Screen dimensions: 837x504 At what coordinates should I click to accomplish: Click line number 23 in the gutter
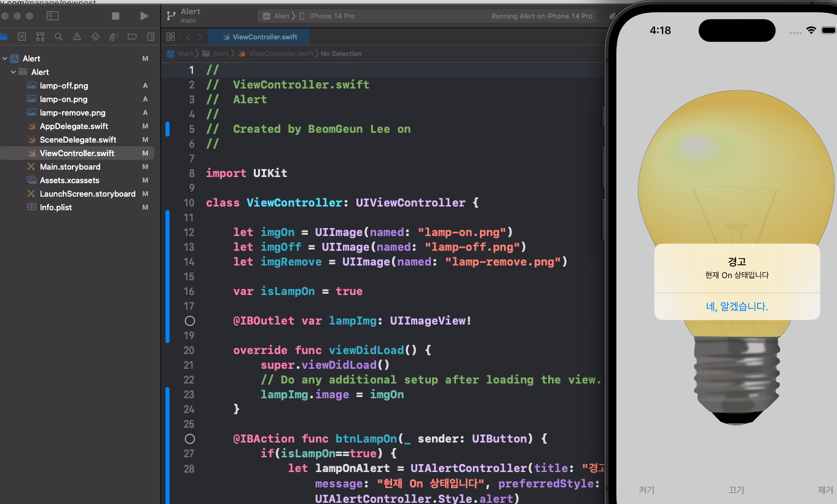point(189,395)
